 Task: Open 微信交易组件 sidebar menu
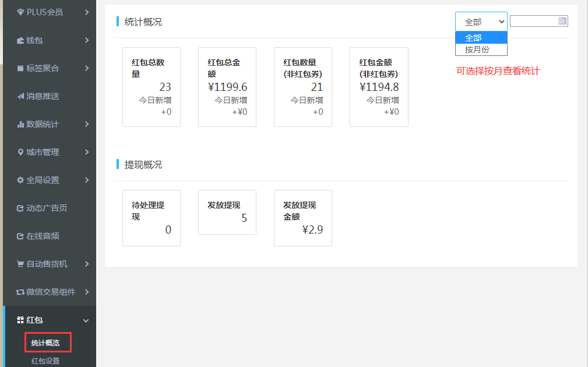[51, 292]
